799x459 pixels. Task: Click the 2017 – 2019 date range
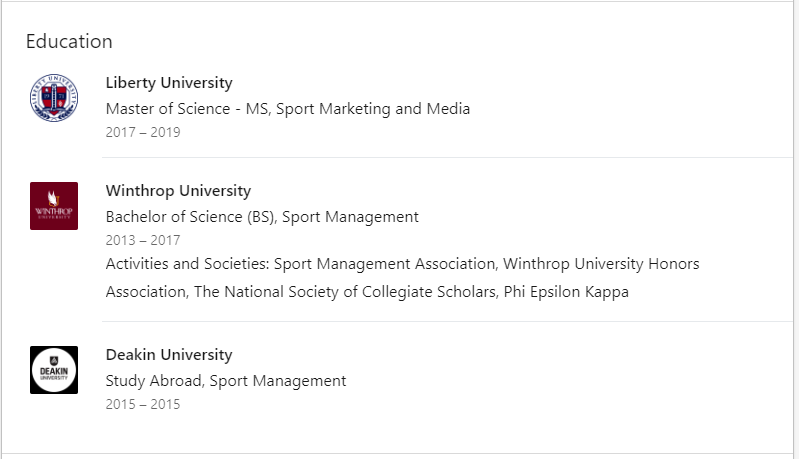click(x=143, y=132)
